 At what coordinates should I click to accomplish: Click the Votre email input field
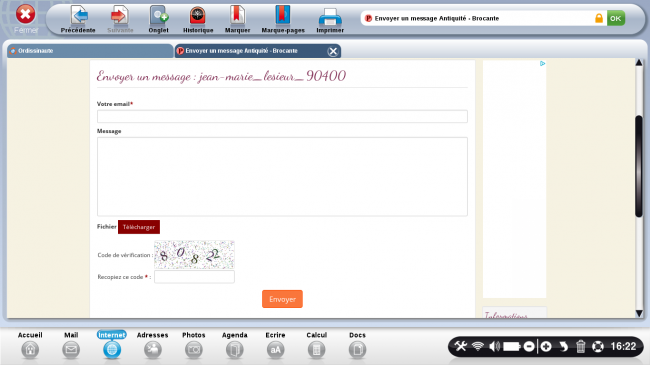(282, 116)
